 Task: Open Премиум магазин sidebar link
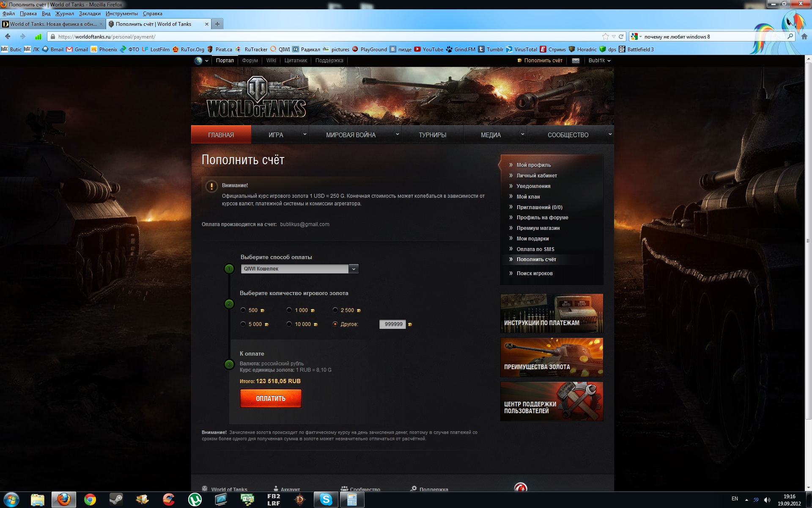click(538, 228)
